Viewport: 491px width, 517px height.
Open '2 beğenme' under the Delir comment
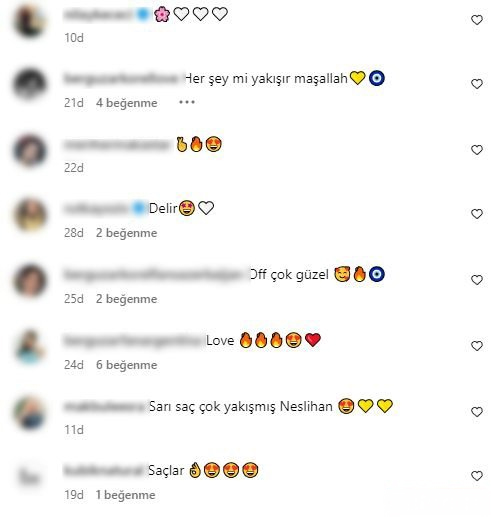point(127,233)
